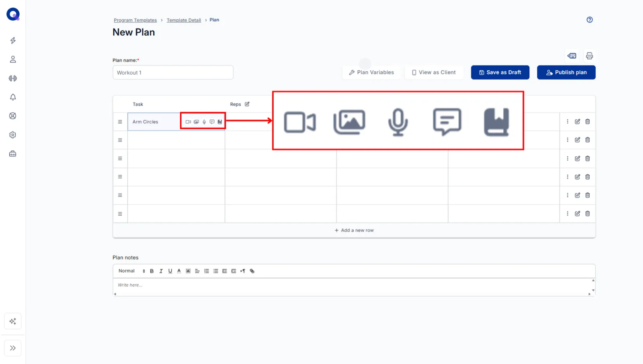Go to Program Templates breadcrumb

[135, 20]
